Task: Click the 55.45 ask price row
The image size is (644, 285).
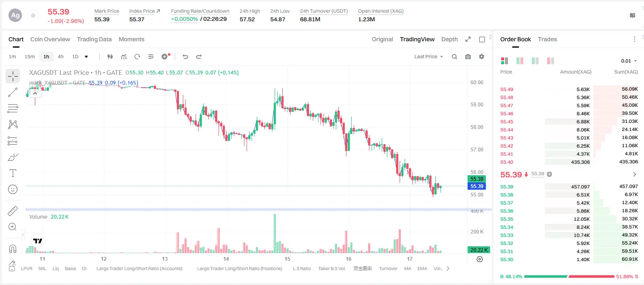Action: click(x=569, y=122)
